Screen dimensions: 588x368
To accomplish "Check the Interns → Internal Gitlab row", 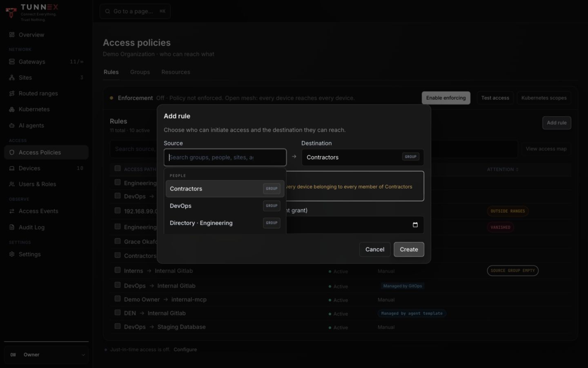I will (x=118, y=270).
